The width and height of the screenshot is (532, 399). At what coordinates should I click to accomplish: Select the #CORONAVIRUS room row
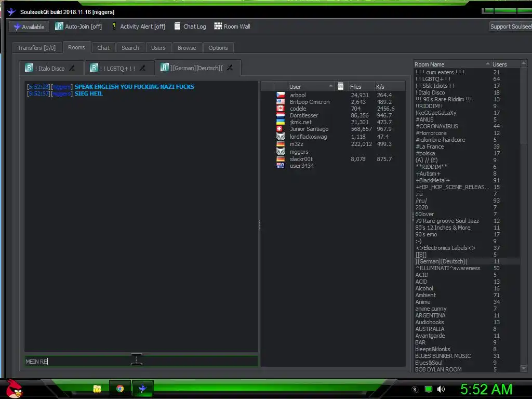pos(467,126)
